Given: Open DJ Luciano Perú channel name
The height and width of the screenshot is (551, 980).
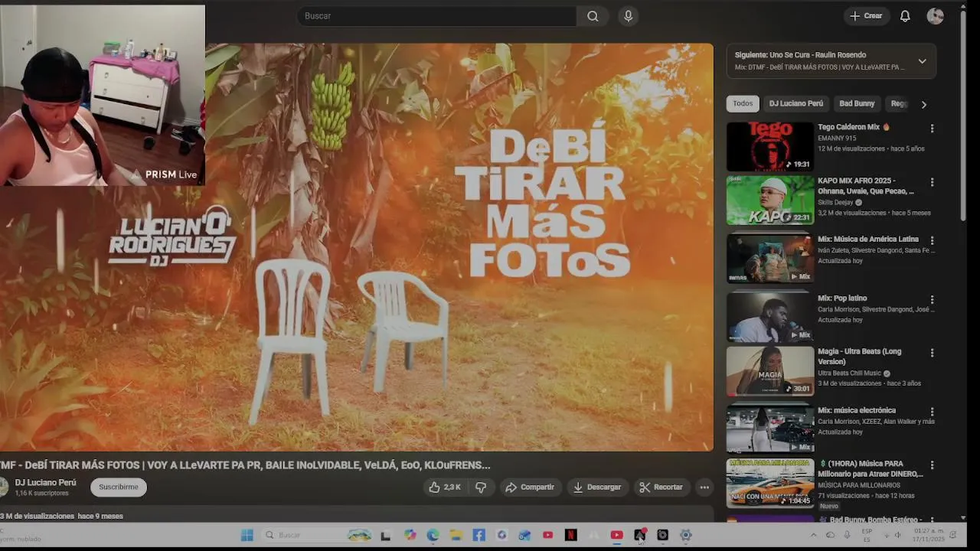Looking at the screenshot, I should [46, 483].
